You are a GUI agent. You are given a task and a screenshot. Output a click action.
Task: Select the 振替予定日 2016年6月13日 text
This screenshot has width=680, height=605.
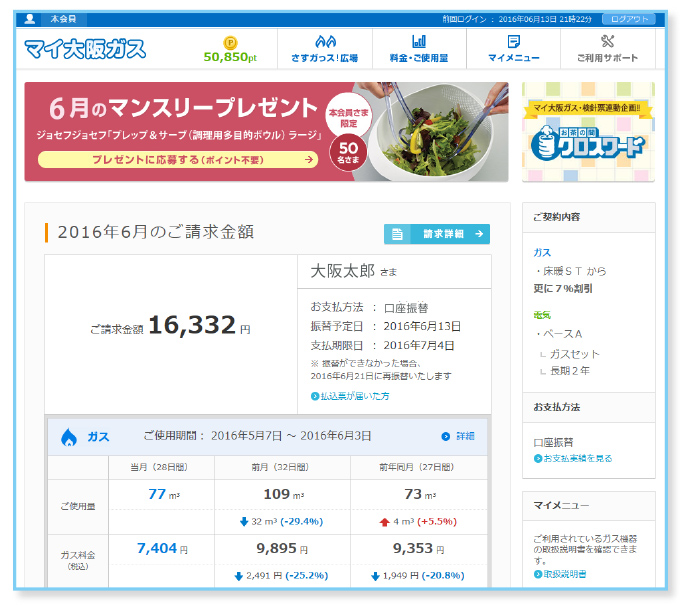(386, 326)
